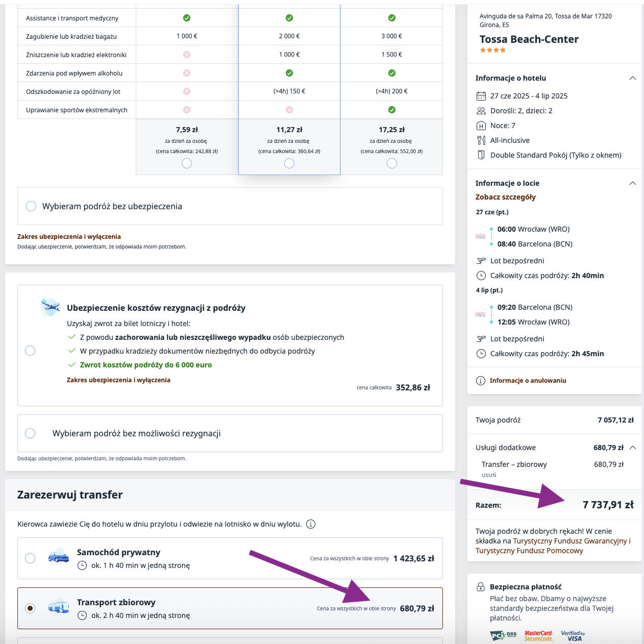Open Zobacz szczegóły flight details link
Viewport: 644px width, 644px height.
click(x=506, y=197)
